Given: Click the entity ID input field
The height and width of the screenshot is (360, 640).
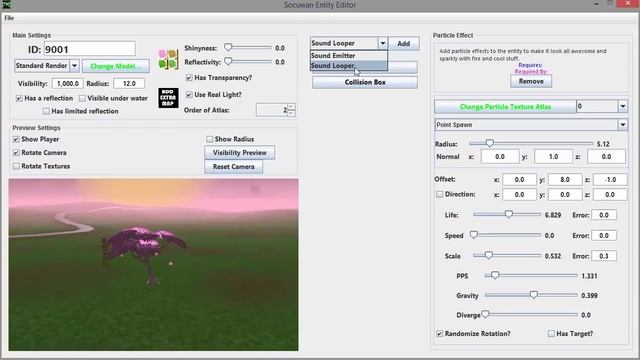Looking at the screenshot, I should 89,49.
